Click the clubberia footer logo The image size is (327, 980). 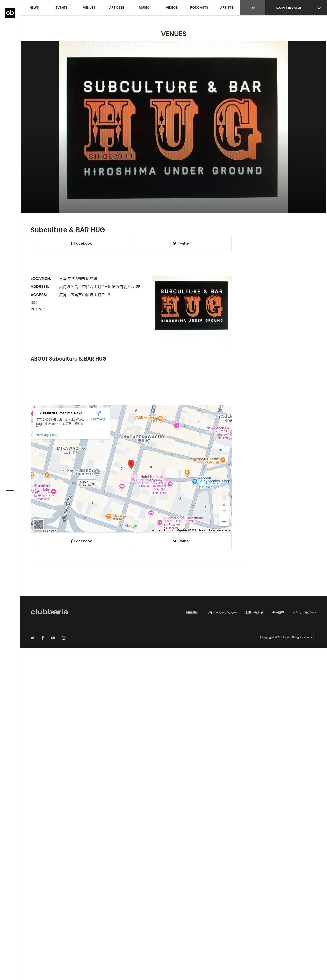(x=49, y=612)
